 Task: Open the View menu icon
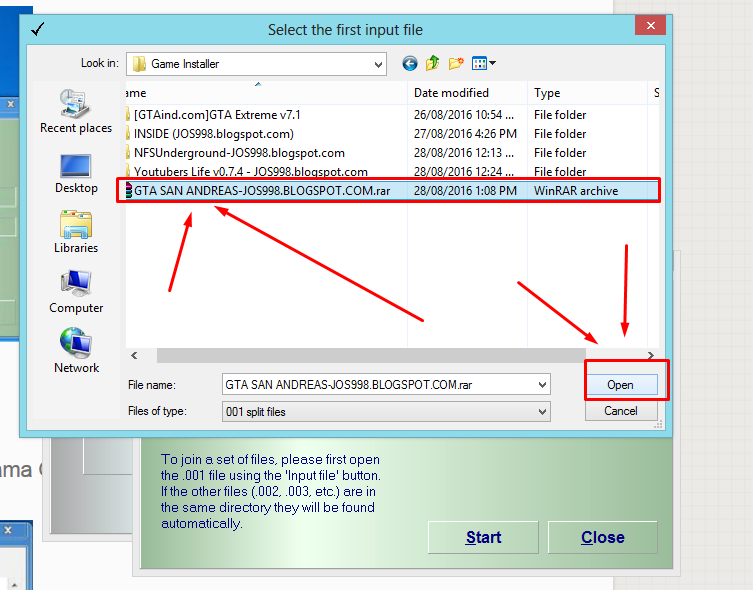point(483,63)
